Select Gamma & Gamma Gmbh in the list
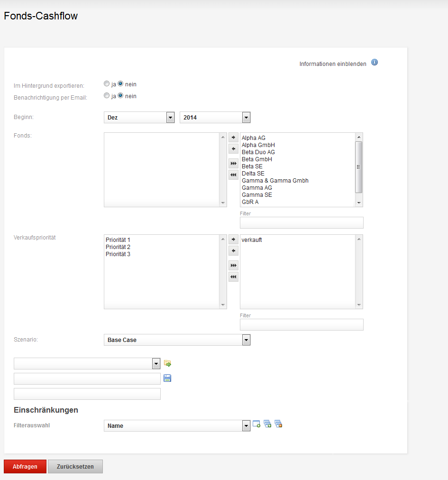Viewport: 448px width, 480px height. 275,181
